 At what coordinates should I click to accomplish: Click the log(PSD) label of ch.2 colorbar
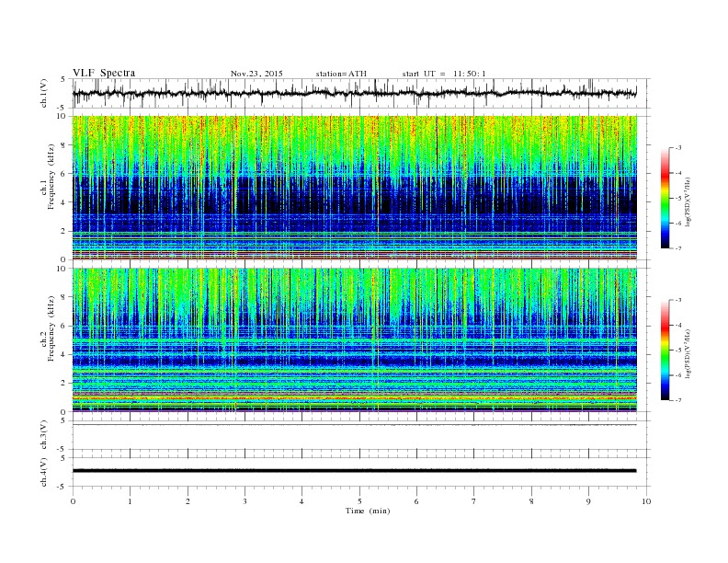coord(688,353)
